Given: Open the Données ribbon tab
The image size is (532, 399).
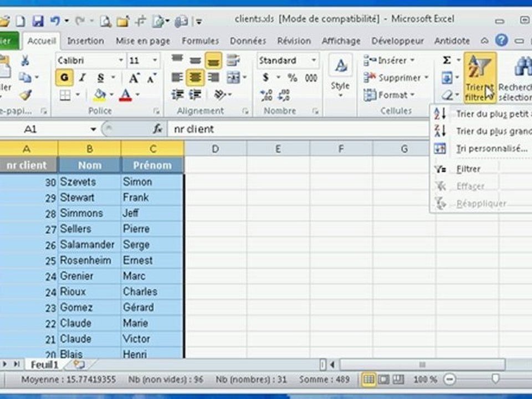Looking at the screenshot, I should tap(248, 41).
